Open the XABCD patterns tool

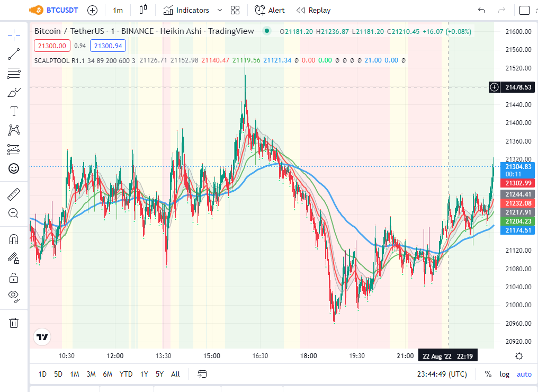click(x=14, y=130)
